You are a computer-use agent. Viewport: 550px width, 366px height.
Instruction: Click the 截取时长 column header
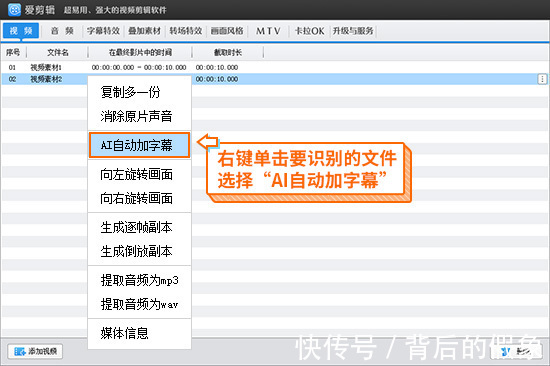(228, 53)
